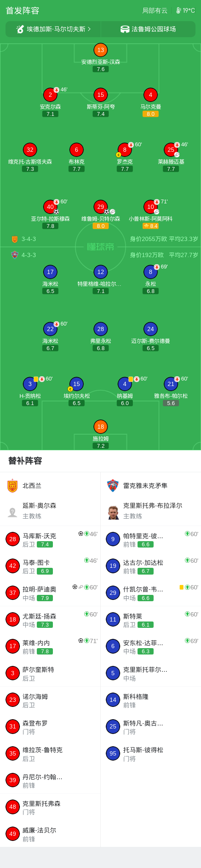Tap player 10 小普林斯-阿莫阿科 jersey circle

151,207
